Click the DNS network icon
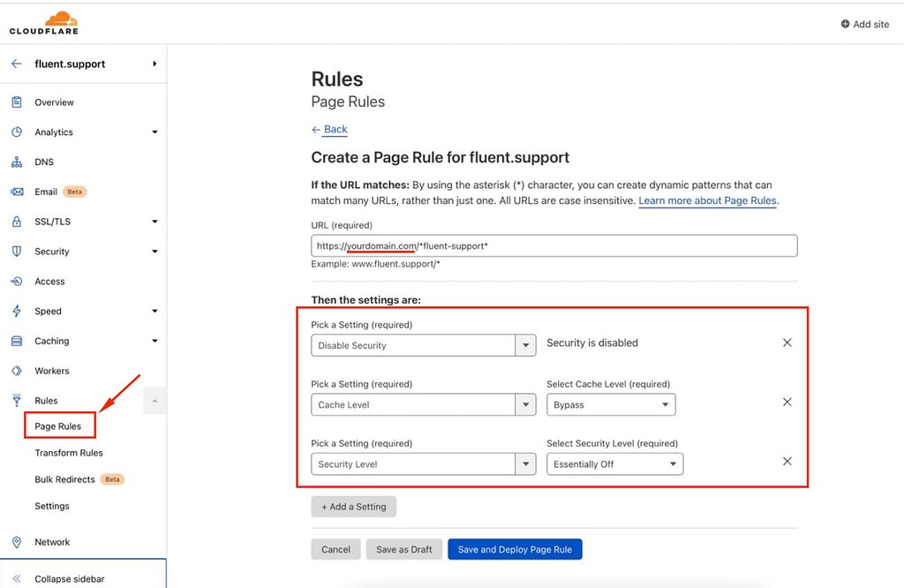Image resolution: width=904 pixels, height=588 pixels. pyautogui.click(x=16, y=162)
